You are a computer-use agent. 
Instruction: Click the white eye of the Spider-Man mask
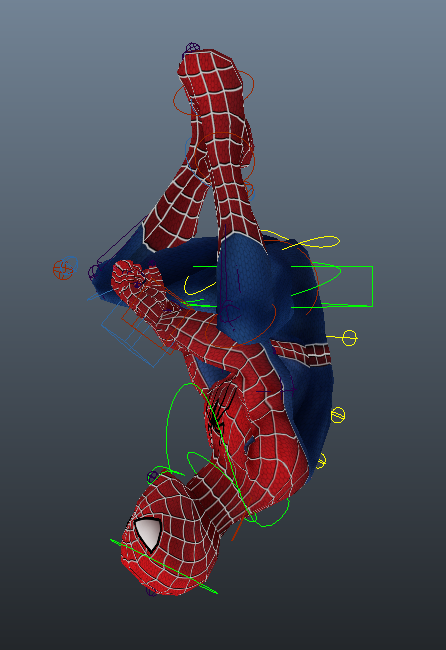tap(148, 533)
